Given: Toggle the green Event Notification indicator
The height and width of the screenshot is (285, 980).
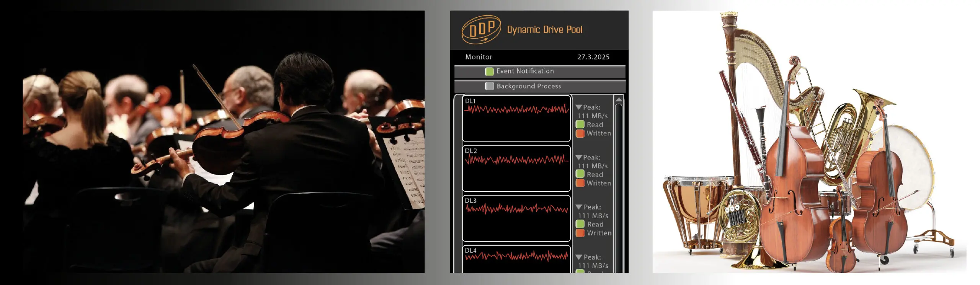Looking at the screenshot, I should 489,72.
